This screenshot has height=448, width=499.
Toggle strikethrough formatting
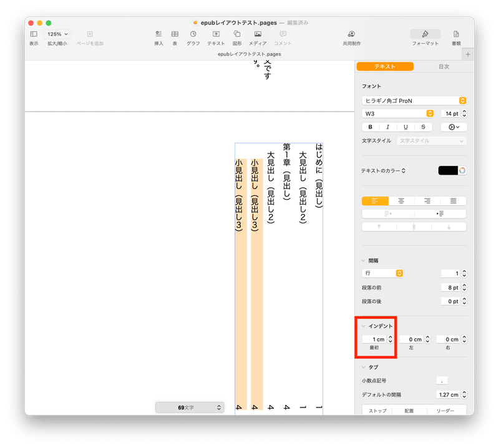click(424, 127)
